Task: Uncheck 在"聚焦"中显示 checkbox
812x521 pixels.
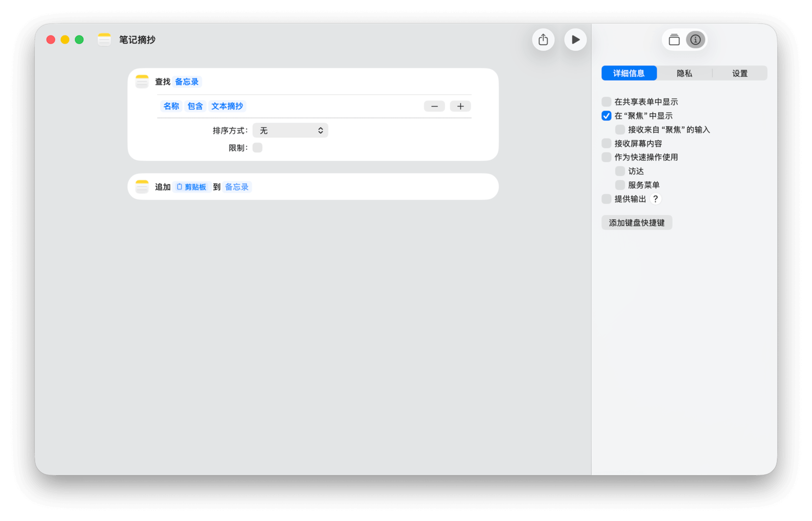Action: point(606,116)
